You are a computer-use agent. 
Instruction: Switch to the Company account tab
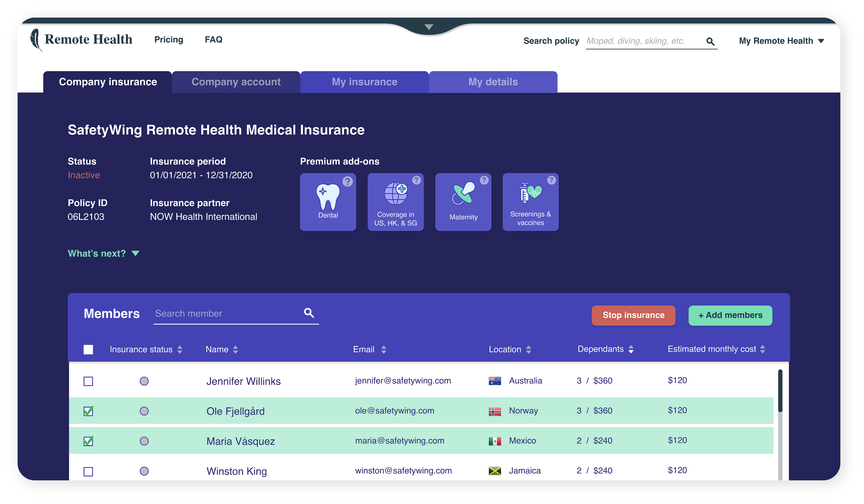pos(236,82)
